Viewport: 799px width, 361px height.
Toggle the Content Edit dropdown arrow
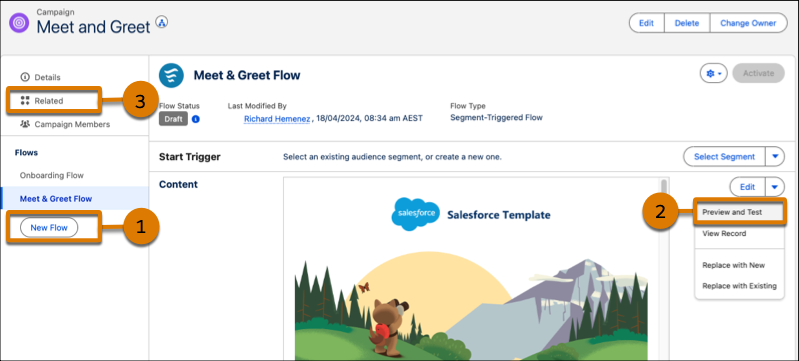(x=775, y=187)
